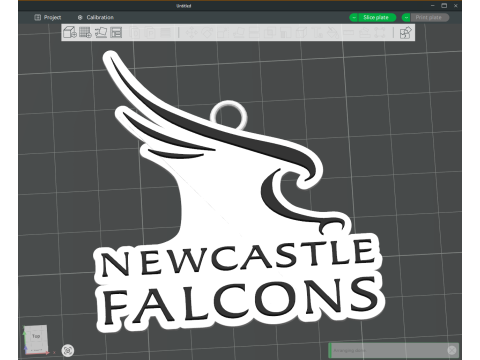Minimize the Untitled window
This screenshot has height=360, width=480.
[433, 6]
